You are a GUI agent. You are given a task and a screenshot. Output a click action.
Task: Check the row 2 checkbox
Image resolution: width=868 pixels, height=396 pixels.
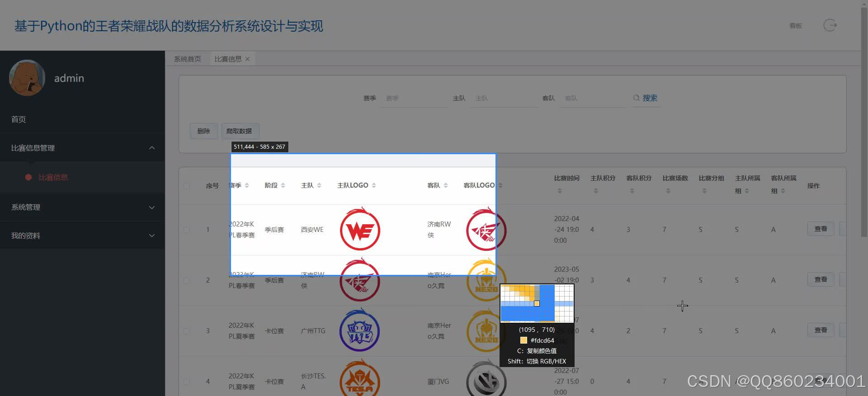tap(186, 280)
